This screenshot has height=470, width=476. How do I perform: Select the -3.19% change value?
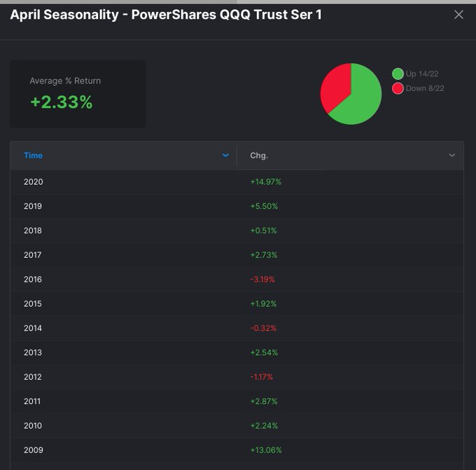(x=262, y=279)
